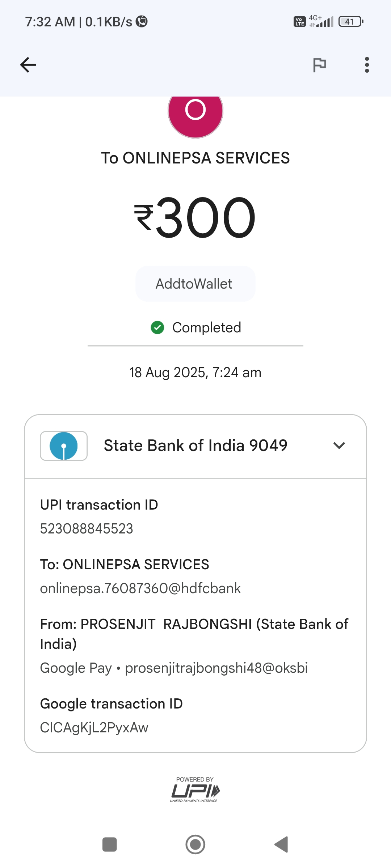The height and width of the screenshot is (868, 391).
Task: Tap State Bank of India 9049 row
Action: coord(195,446)
